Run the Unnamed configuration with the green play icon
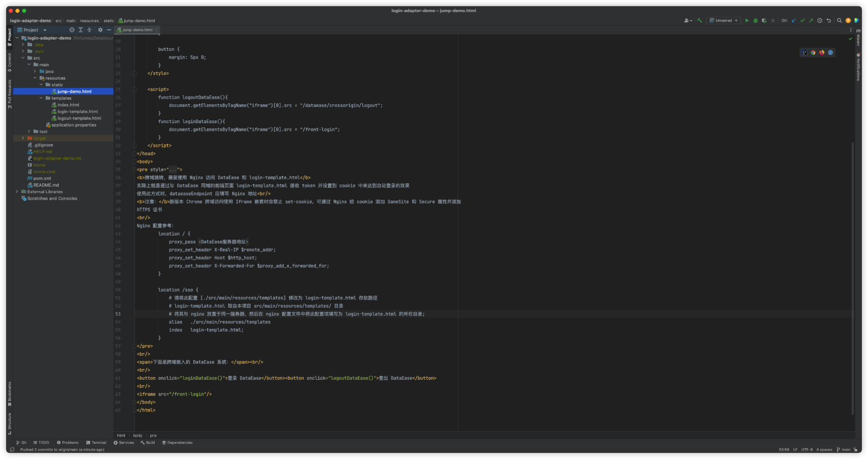Viewport: 868px width, 459px height. click(x=747, y=21)
